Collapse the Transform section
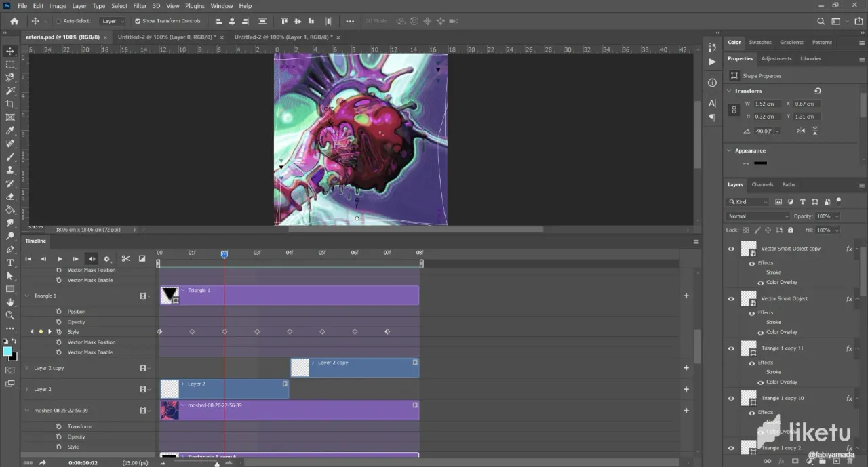This screenshot has height=467, width=868. (730, 91)
